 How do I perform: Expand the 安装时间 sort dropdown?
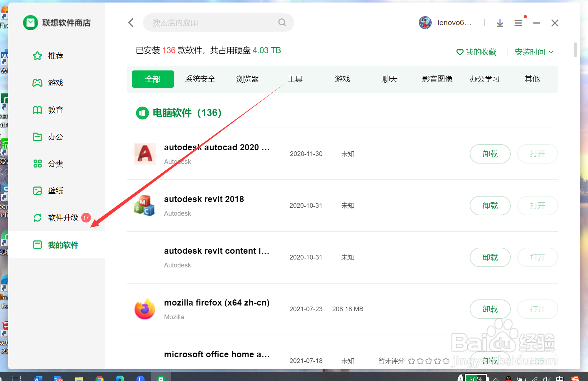coord(534,52)
